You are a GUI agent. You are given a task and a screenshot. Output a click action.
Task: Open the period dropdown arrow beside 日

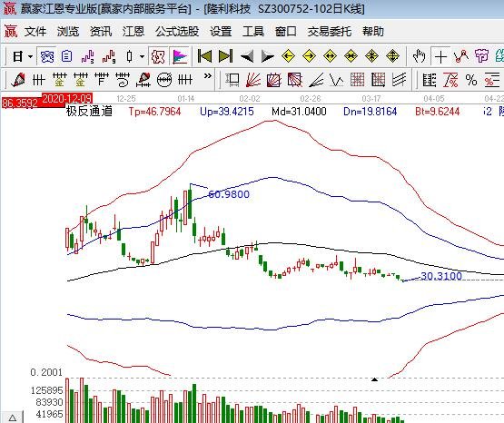(x=30, y=57)
